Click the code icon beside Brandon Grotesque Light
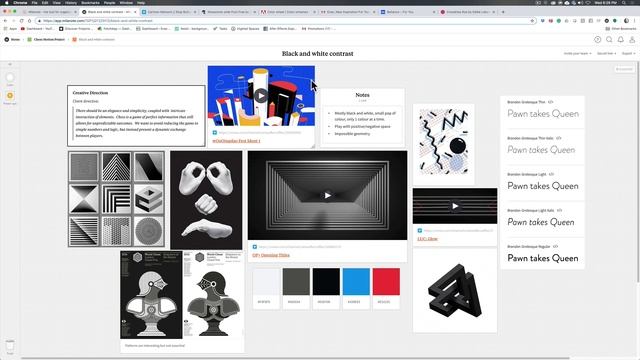Screen dimensions: 640x360 pyautogui.click(x=551, y=174)
